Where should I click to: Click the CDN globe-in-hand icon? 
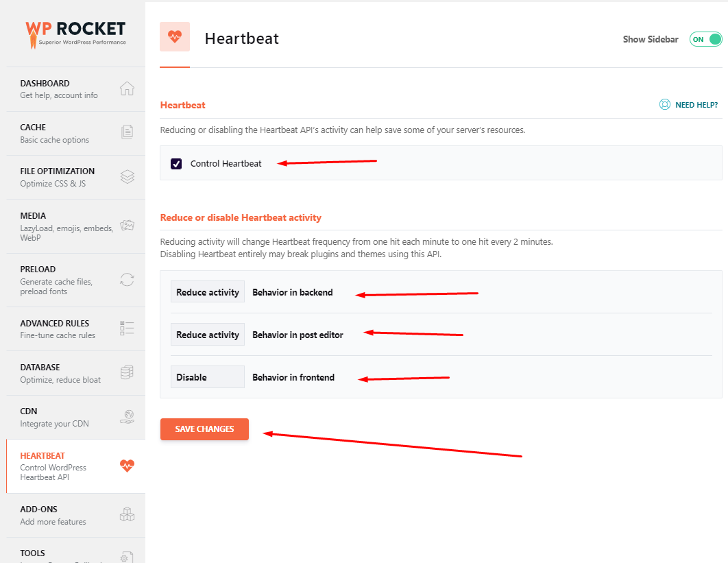coord(127,416)
